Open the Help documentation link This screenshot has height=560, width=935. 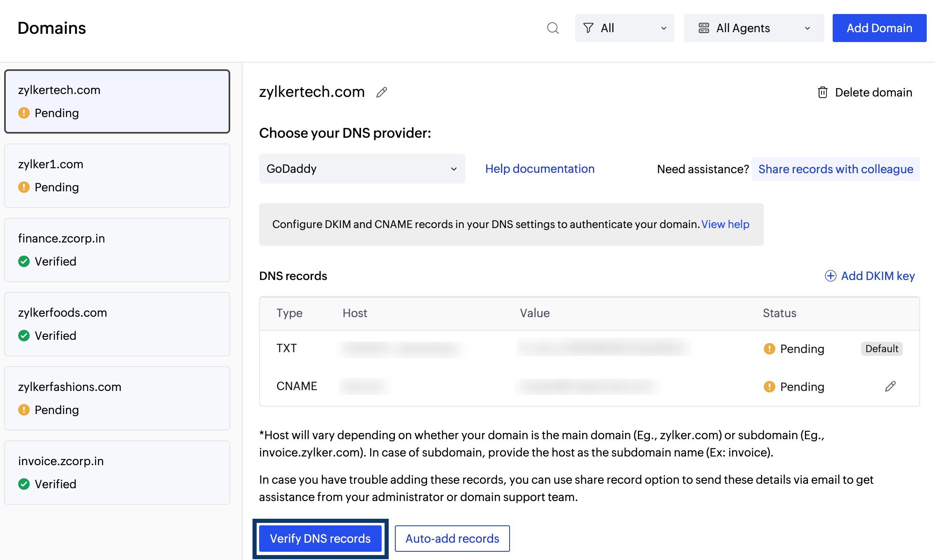[539, 169]
